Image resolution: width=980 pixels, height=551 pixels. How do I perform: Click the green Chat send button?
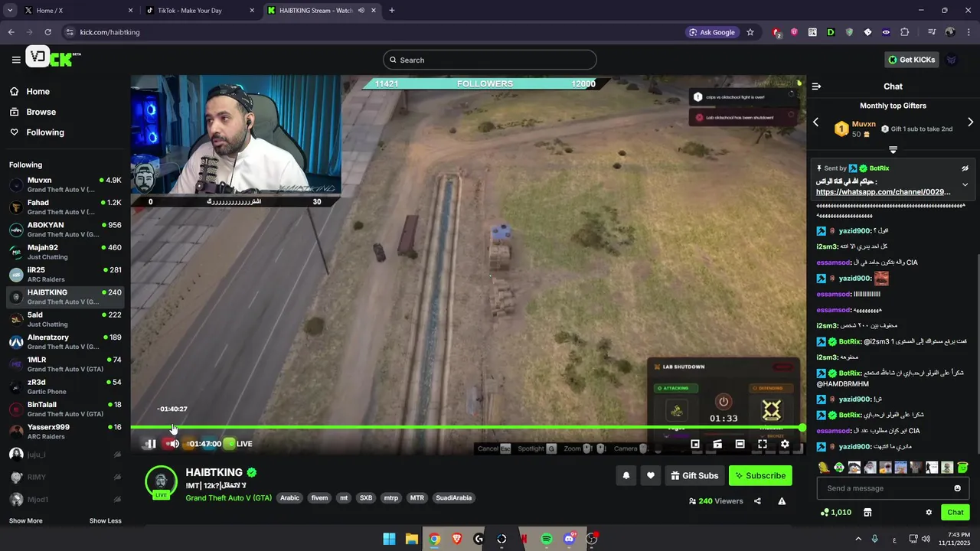(x=955, y=512)
